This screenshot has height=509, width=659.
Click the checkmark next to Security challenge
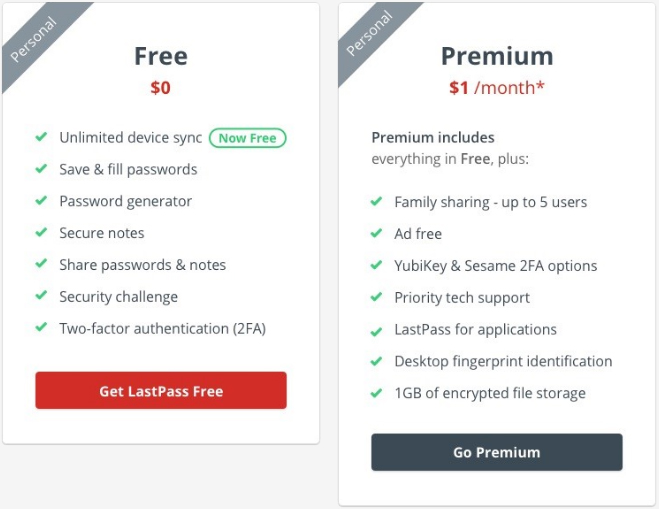point(41,295)
